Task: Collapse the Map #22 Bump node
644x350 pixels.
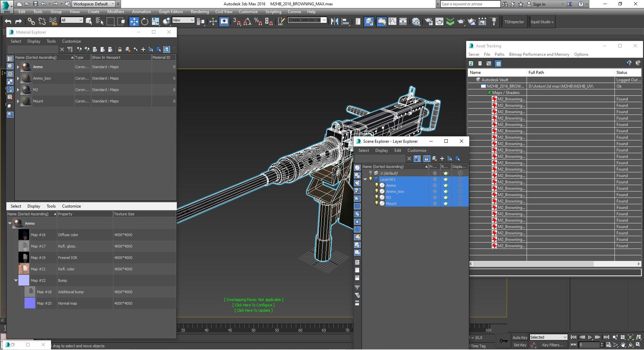Action: click(16, 280)
